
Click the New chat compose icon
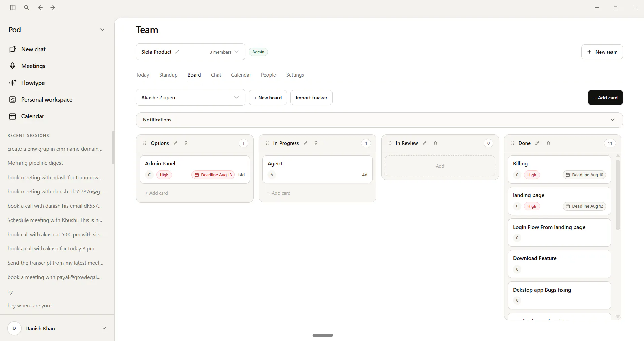pyautogui.click(x=13, y=49)
